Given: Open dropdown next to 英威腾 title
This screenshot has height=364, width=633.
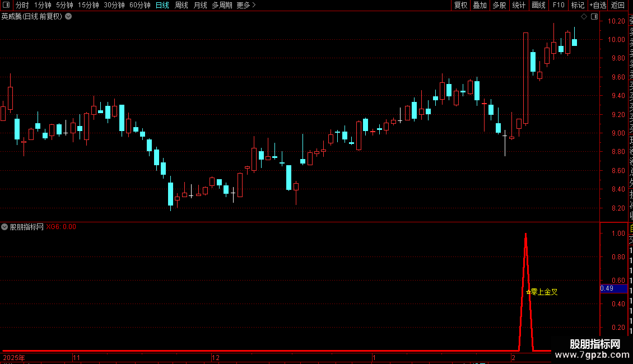Looking at the screenshot, I should tap(69, 17).
